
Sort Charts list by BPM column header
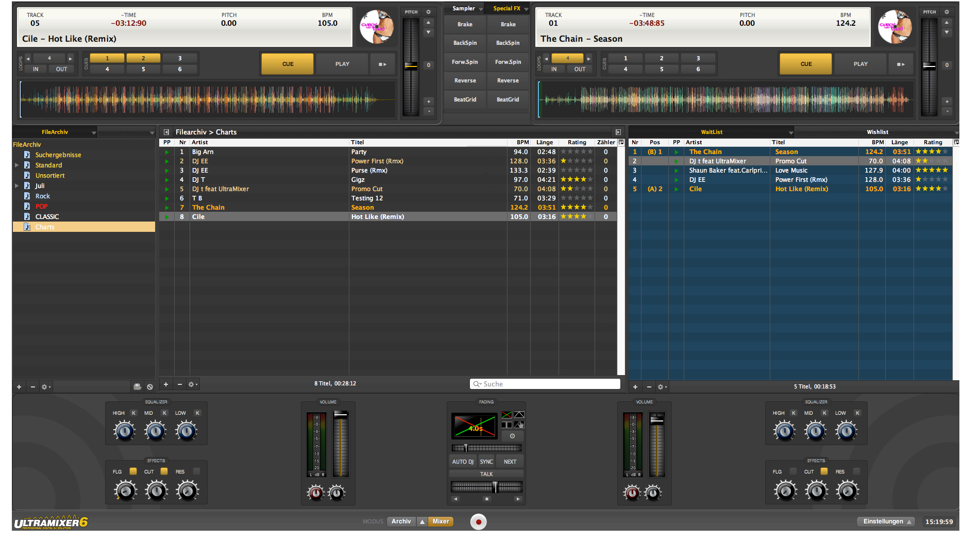(x=522, y=142)
